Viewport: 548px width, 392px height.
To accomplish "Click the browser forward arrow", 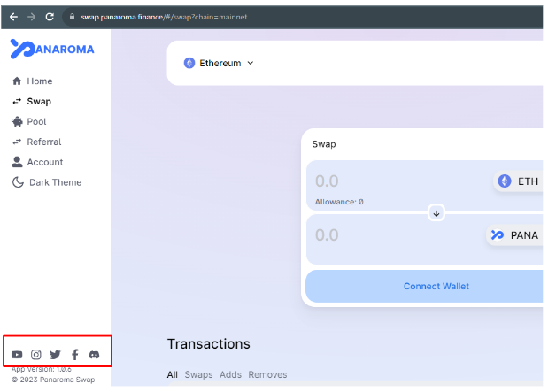I will [x=32, y=17].
